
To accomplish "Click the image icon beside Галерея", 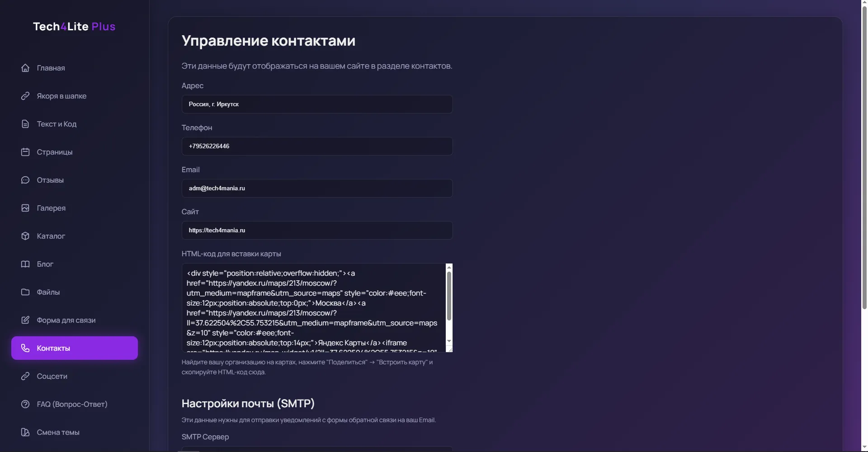I will (x=25, y=208).
